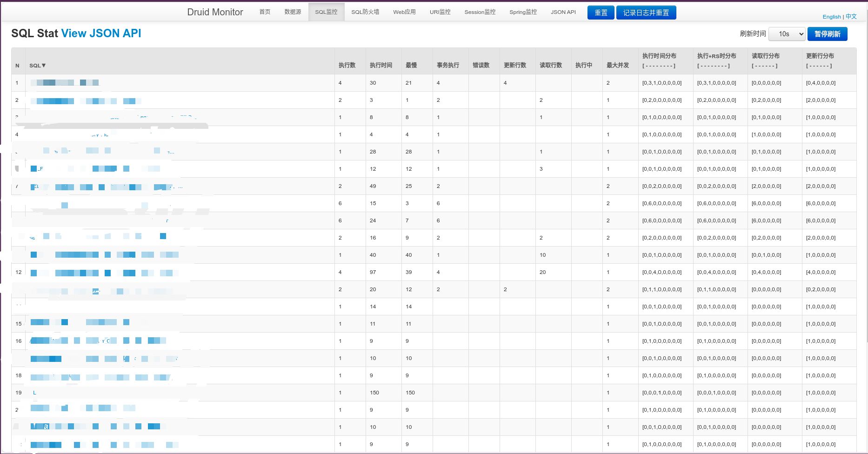Open Session监控 page
Viewport: 868px width, 454px height.
coord(480,12)
